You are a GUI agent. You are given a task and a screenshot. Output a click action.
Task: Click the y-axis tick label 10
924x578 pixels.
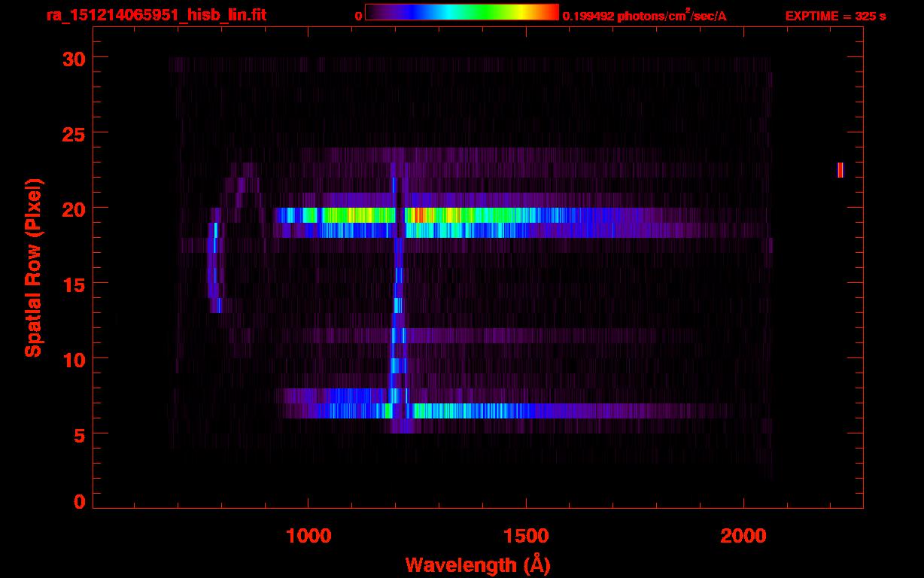pyautogui.click(x=74, y=359)
